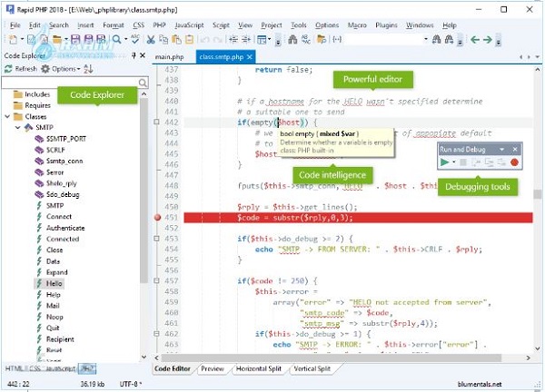Click the Paste clipboard icon
The image size is (545, 392).
[x=176, y=39]
